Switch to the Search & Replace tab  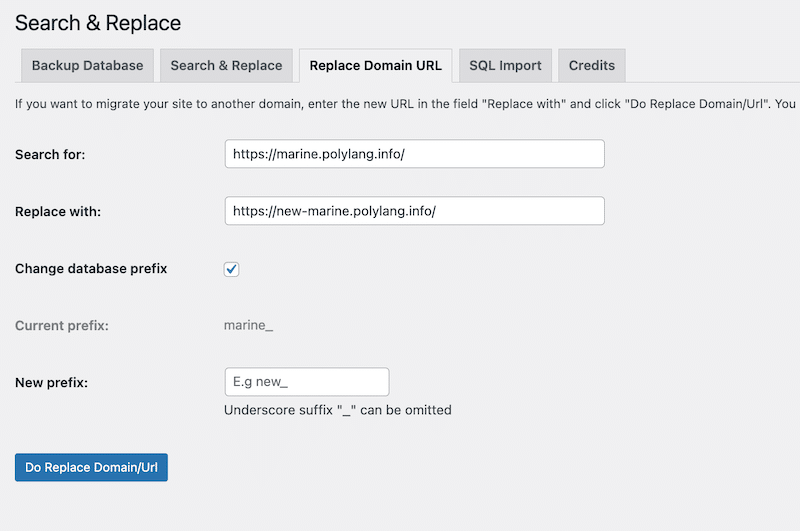[x=226, y=65]
